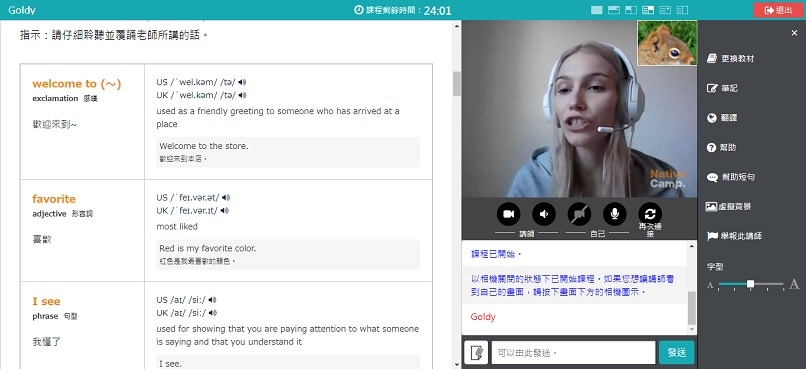806x369 pixels.
Task: Click the vocabulary heading "favorite"
Action: pos(54,199)
